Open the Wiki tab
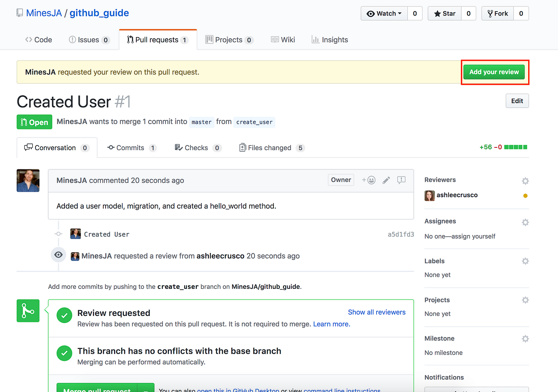Viewport: 558px width, 392px height. coord(283,40)
